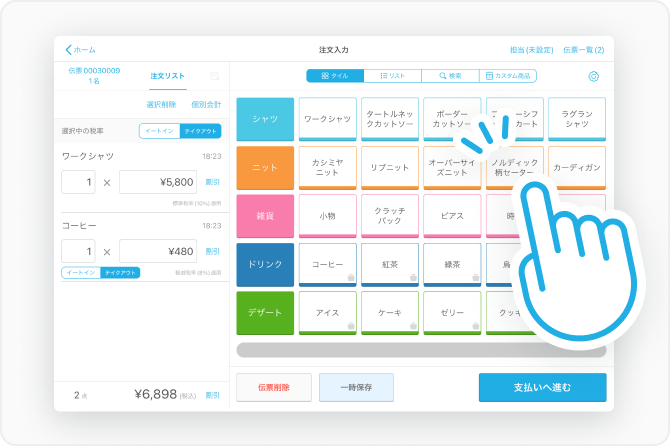Switch tax rate to イートイン at top
670x446 pixels.
click(x=160, y=131)
